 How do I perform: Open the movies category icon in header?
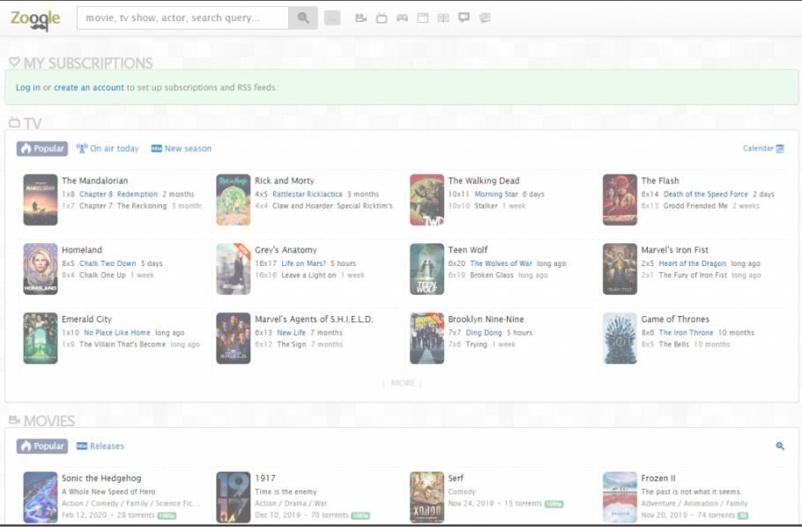pyautogui.click(x=361, y=18)
